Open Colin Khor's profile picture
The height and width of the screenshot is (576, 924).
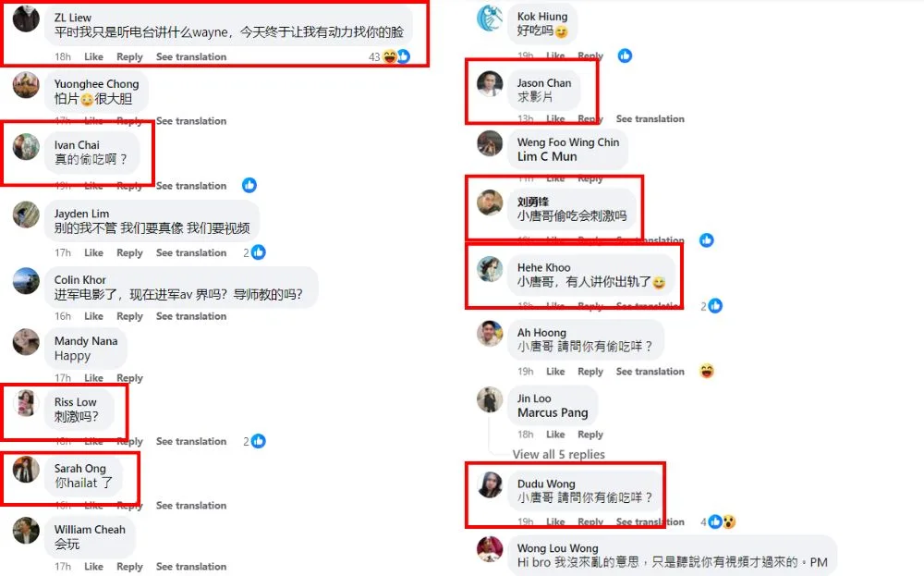26,281
